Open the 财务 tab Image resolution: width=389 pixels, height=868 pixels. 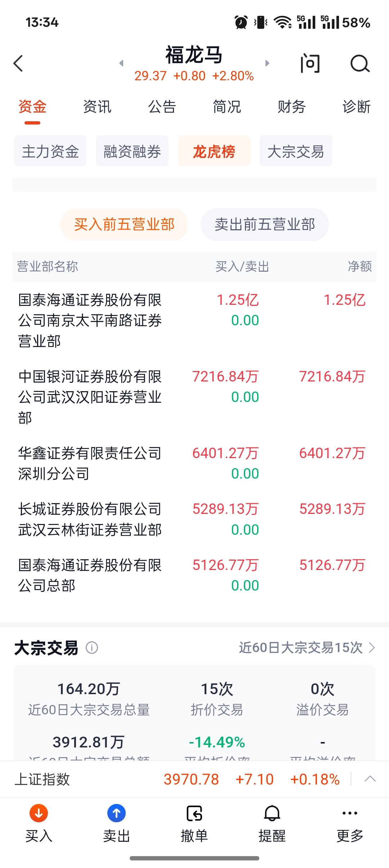click(x=292, y=107)
